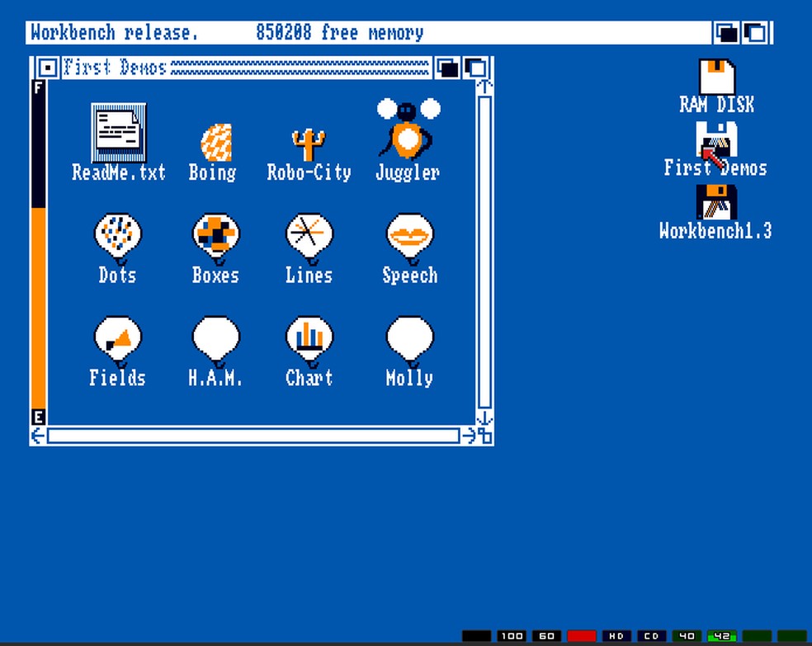
Task: Send Workbench screen to back gadget
Action: click(x=726, y=33)
